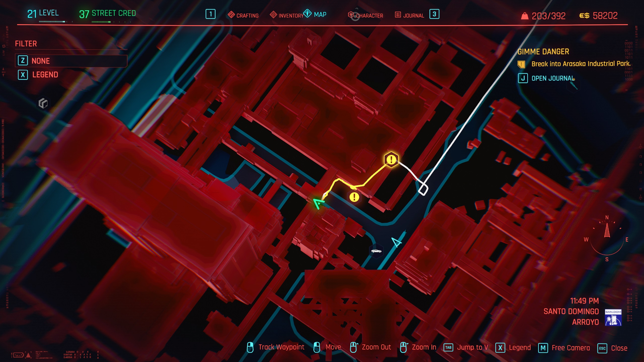The image size is (644, 362).
Task: Click the mouse icon beside Track Waypoint
Action: pos(250,347)
